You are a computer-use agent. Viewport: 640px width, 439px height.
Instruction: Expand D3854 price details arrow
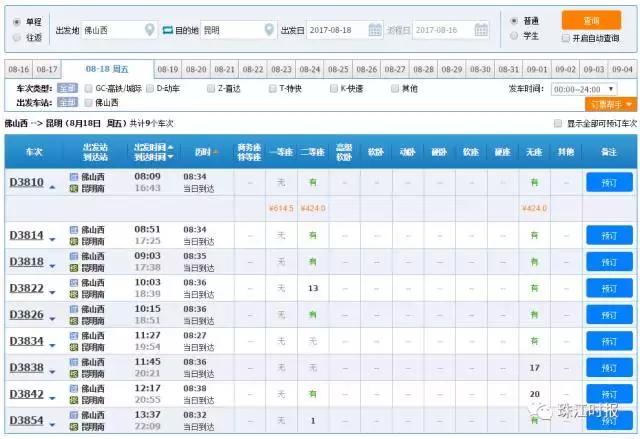click(52, 425)
